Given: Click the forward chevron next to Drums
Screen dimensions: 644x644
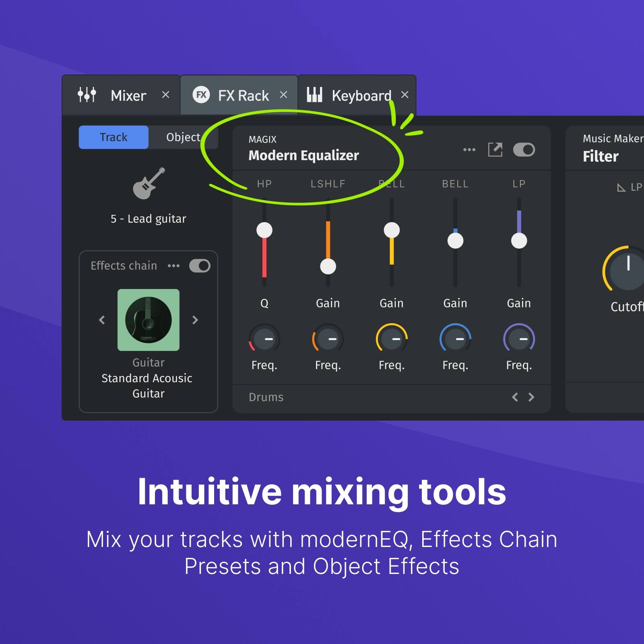Looking at the screenshot, I should [x=531, y=397].
